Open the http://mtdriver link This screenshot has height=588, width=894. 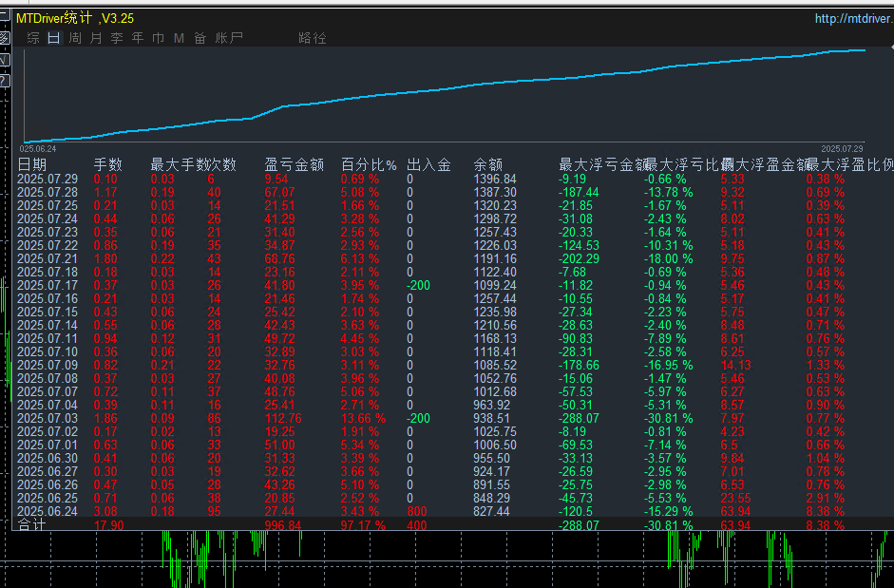[x=853, y=19]
